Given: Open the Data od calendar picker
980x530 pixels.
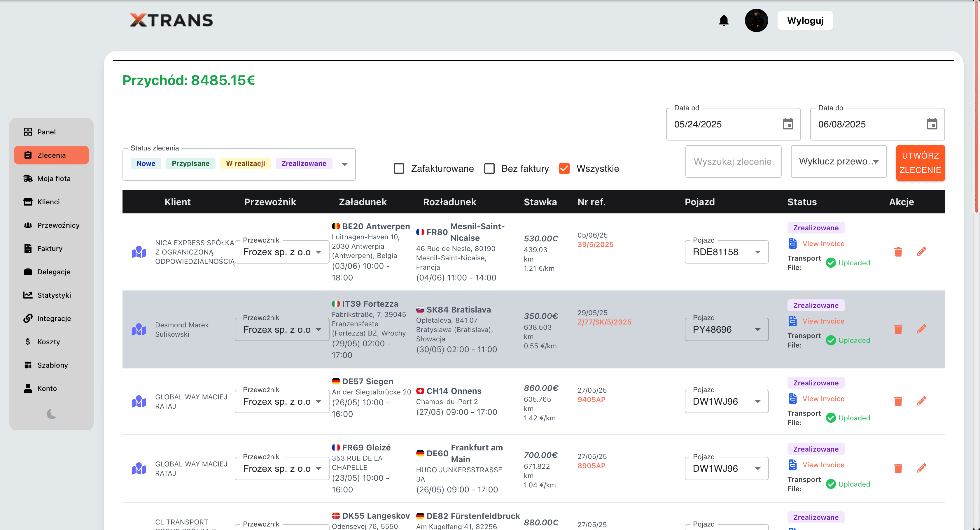Looking at the screenshot, I should (787, 124).
